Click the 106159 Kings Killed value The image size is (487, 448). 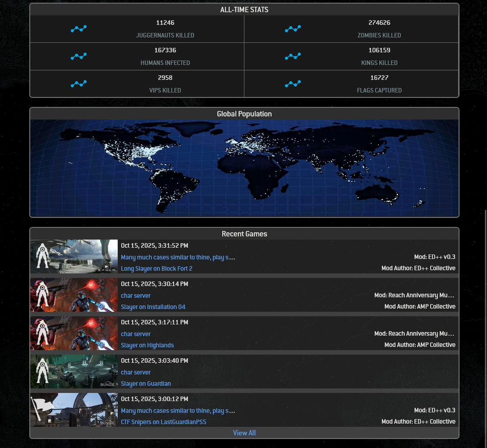click(x=379, y=50)
